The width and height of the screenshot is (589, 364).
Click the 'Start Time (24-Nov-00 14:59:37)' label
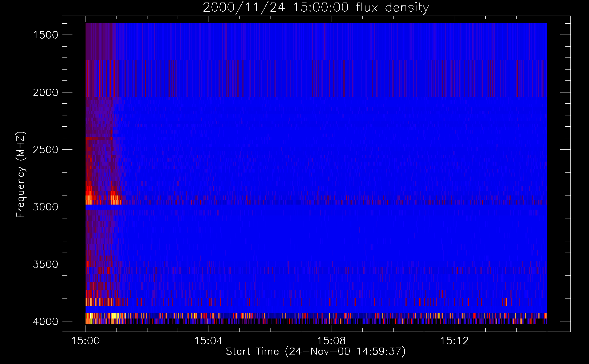[316, 352]
